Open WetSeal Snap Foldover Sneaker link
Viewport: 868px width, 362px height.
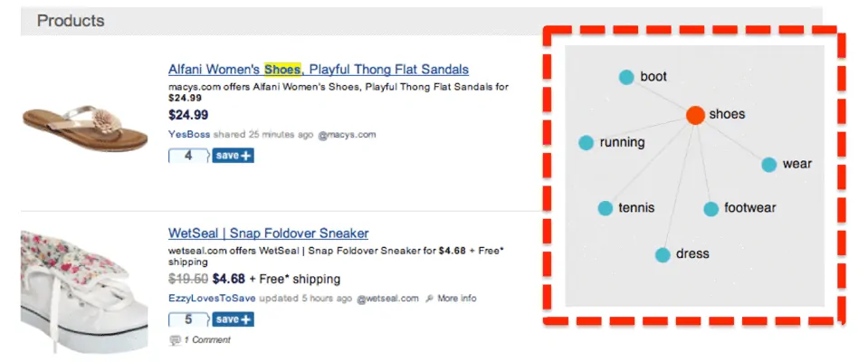pyautogui.click(x=269, y=233)
